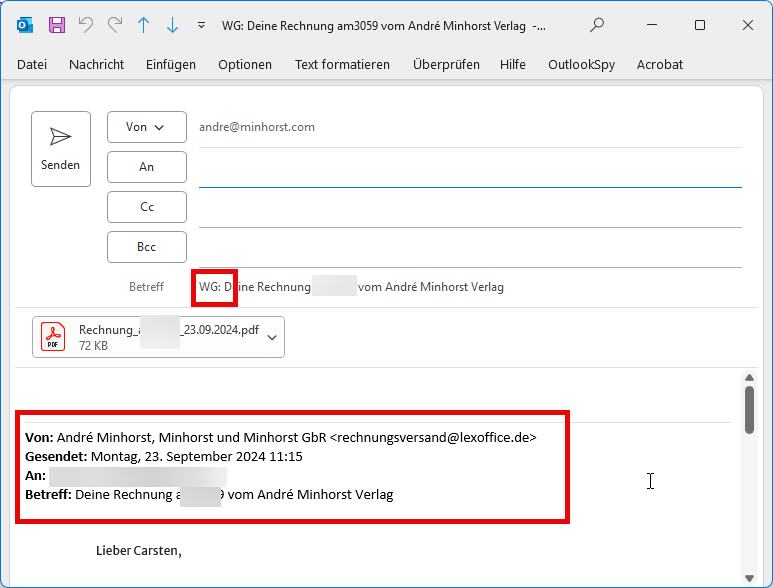Select the Rechnung PDF attachment name
This screenshot has height=588, width=773.
[169, 330]
